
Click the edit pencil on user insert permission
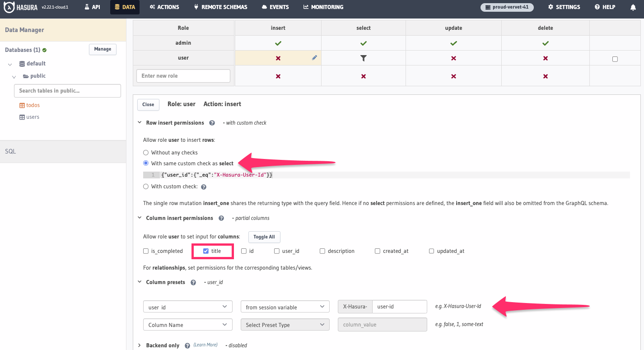[x=315, y=58]
